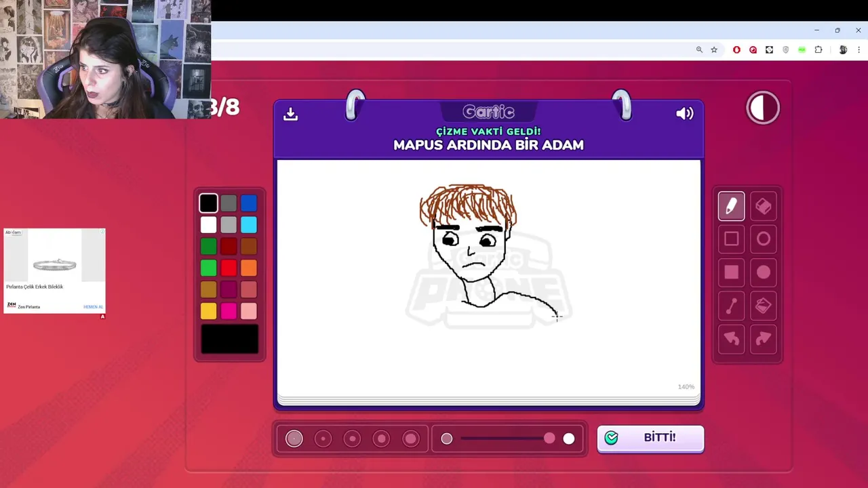Open the browser extensions puzzle icon
The height and width of the screenshot is (488, 868).
(818, 49)
